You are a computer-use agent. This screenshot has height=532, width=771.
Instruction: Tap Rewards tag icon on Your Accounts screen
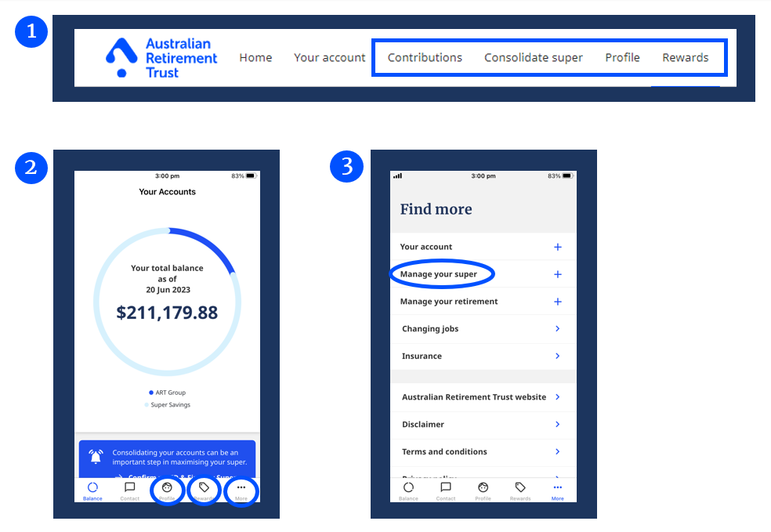coord(204,487)
